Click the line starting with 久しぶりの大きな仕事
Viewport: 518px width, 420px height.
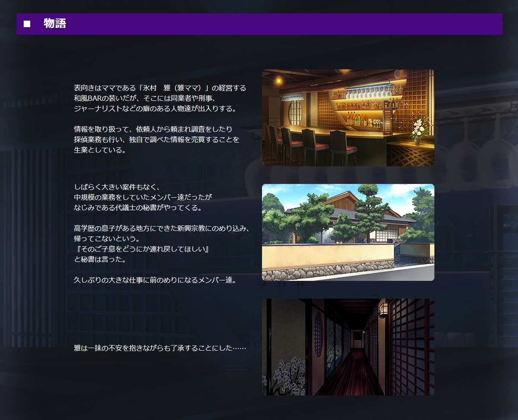point(155,280)
